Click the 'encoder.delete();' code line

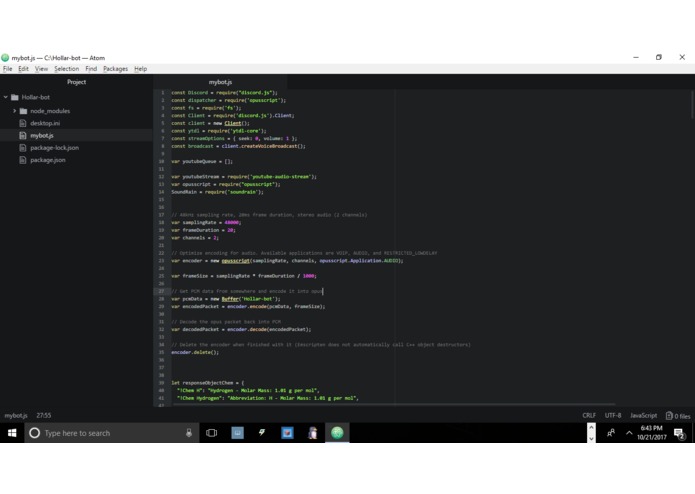[x=195, y=352]
